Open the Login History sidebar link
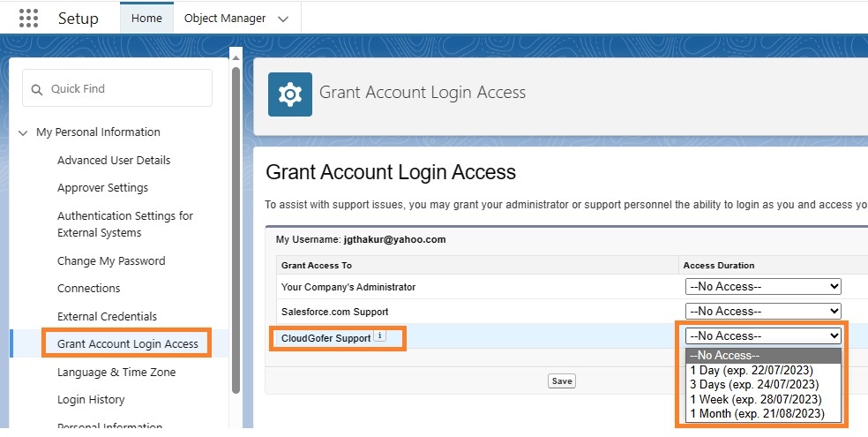 pyautogui.click(x=91, y=399)
